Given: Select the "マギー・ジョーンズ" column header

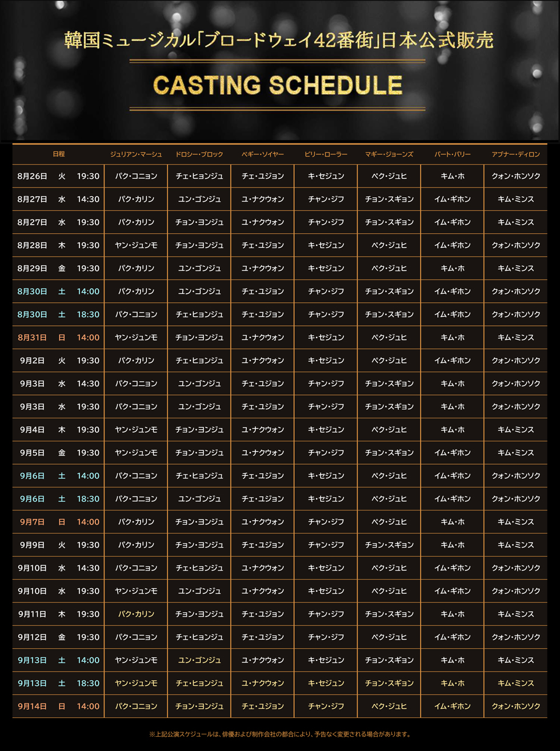Looking at the screenshot, I should point(389,154).
